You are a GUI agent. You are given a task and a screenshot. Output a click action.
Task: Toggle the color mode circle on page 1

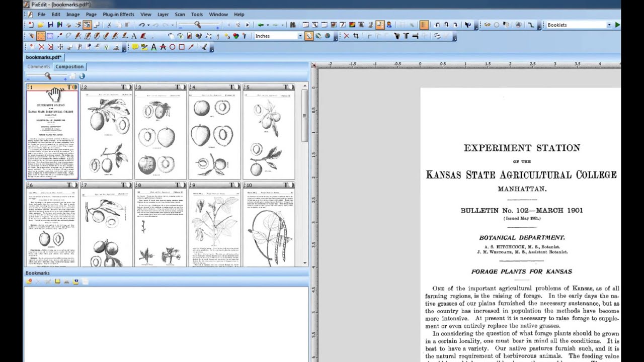coord(75,87)
